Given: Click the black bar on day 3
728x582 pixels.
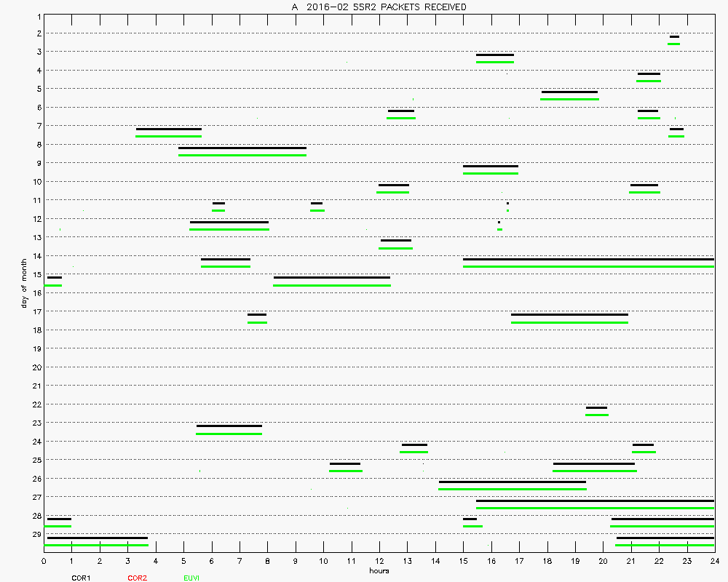Looking at the screenshot, I should (494, 55).
